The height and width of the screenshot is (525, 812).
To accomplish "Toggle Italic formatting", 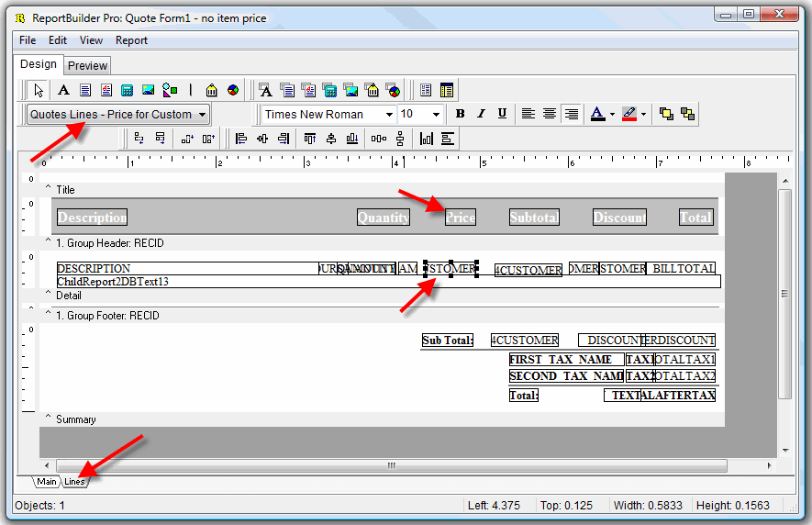I will [x=481, y=114].
